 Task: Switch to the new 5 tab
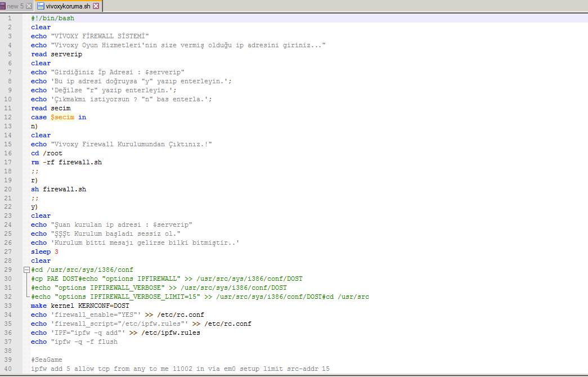click(x=15, y=6)
